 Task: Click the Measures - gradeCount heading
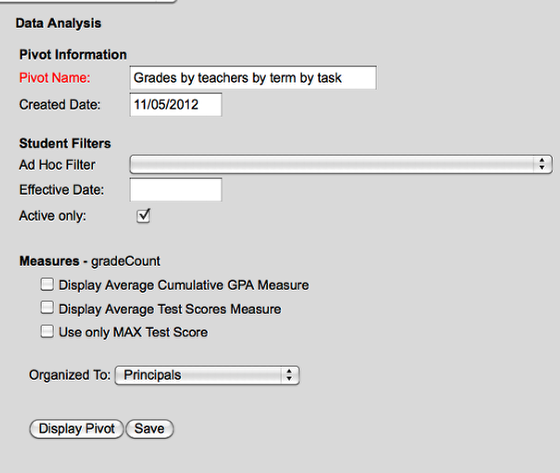[x=90, y=261]
